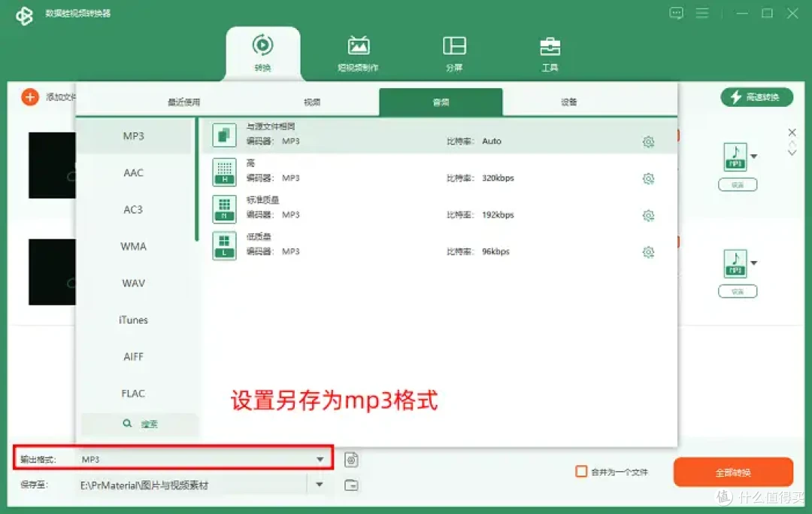Click the output format settings icon
This screenshot has width=812, height=514.
click(351, 460)
